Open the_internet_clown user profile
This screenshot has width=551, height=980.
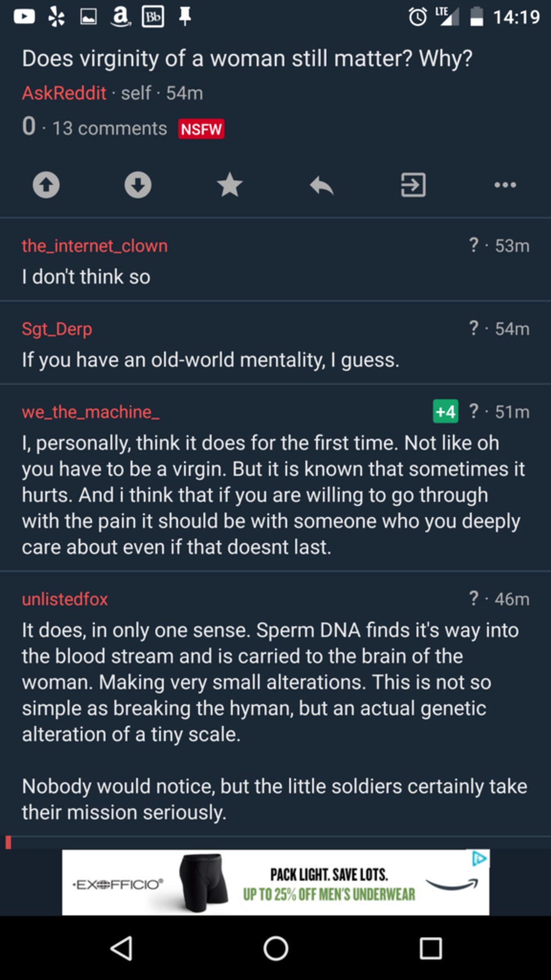point(94,246)
